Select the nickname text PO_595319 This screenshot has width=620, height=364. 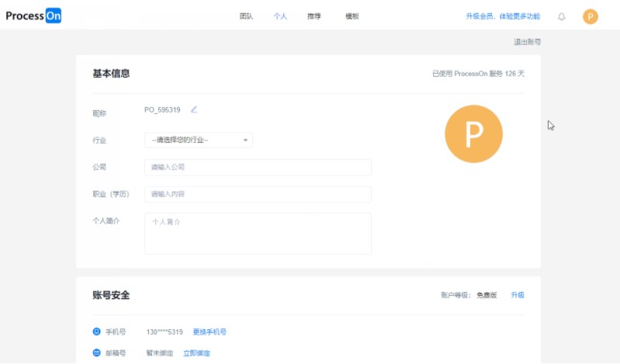click(162, 109)
